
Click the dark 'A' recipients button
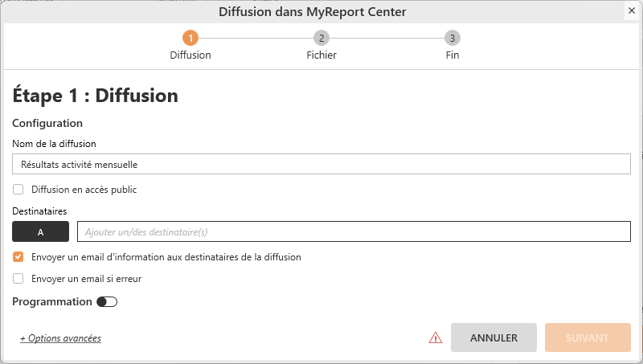(40, 231)
